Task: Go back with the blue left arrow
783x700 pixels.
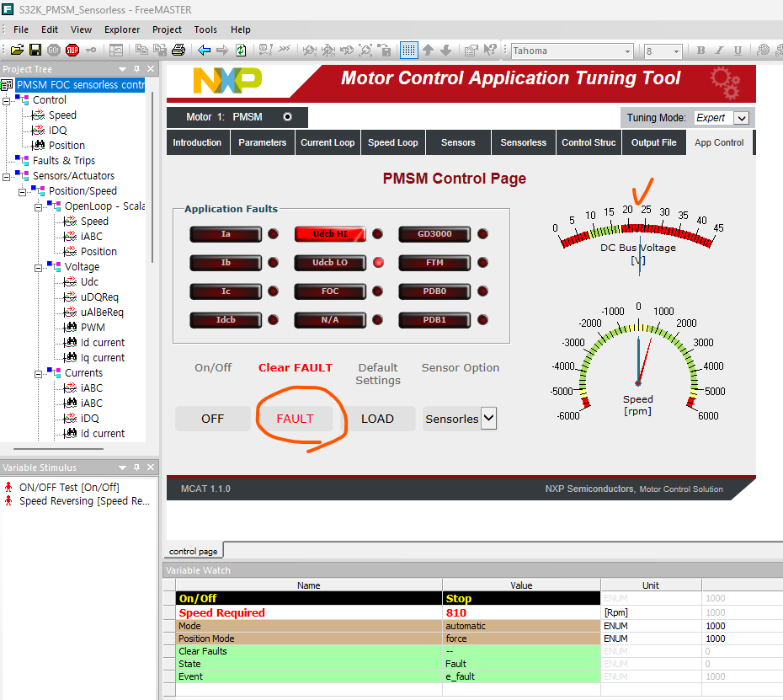Action: tap(205, 50)
